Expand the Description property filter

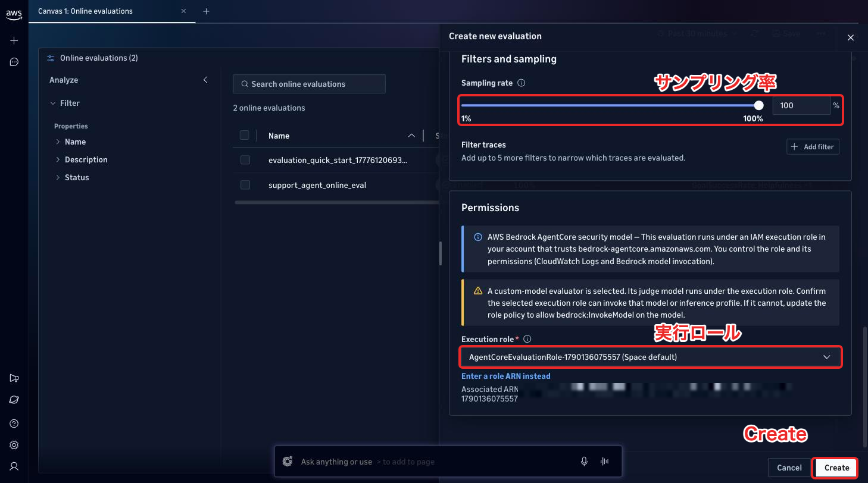(58, 159)
